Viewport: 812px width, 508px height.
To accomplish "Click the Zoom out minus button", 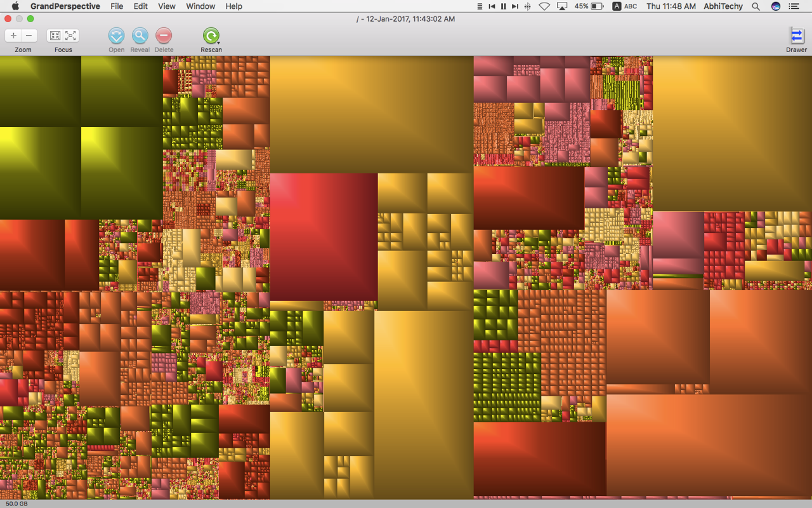I will coord(29,36).
